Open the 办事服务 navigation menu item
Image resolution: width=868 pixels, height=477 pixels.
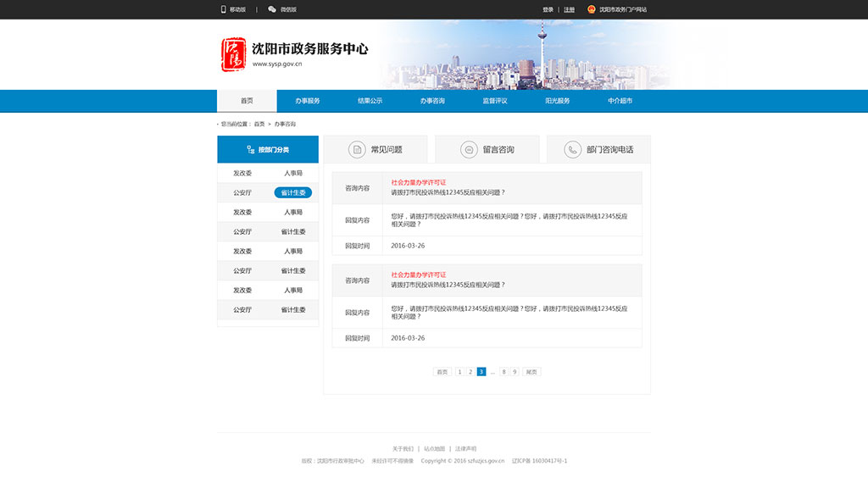(x=308, y=101)
